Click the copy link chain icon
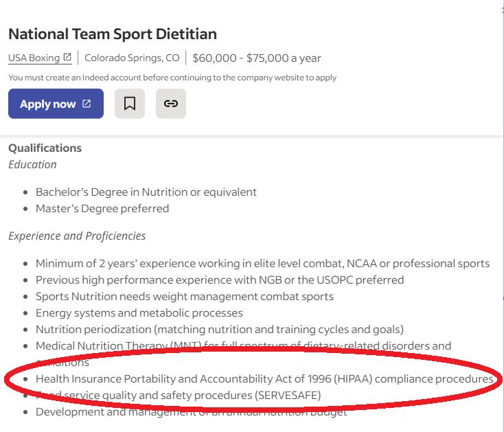 pos(171,104)
